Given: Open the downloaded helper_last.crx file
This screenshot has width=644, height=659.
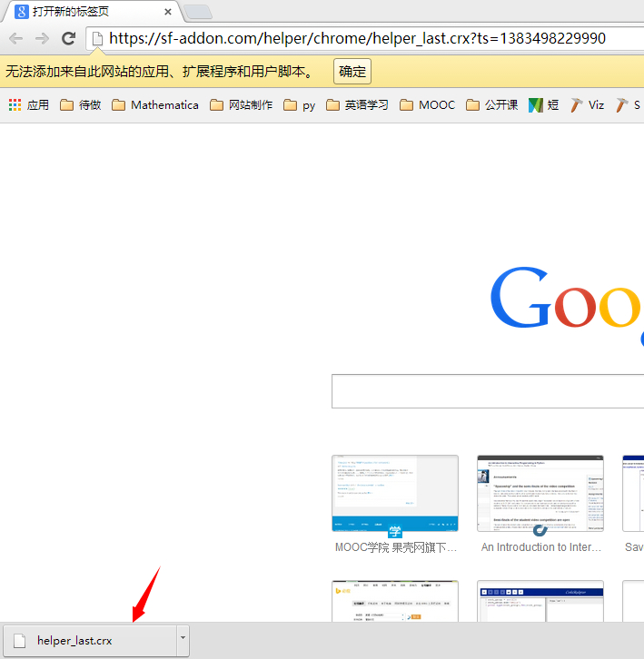Looking at the screenshot, I should coord(90,641).
